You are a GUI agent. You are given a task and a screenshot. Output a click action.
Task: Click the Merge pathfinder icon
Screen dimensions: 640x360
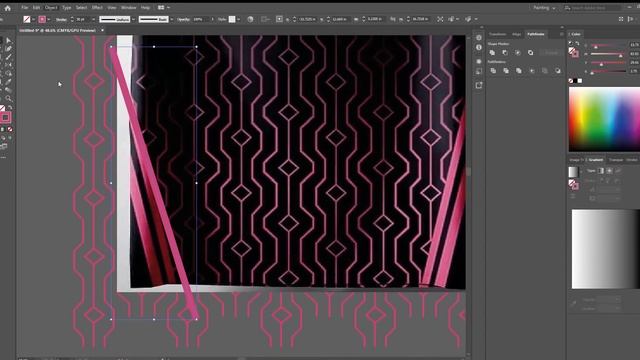pyautogui.click(x=518, y=71)
